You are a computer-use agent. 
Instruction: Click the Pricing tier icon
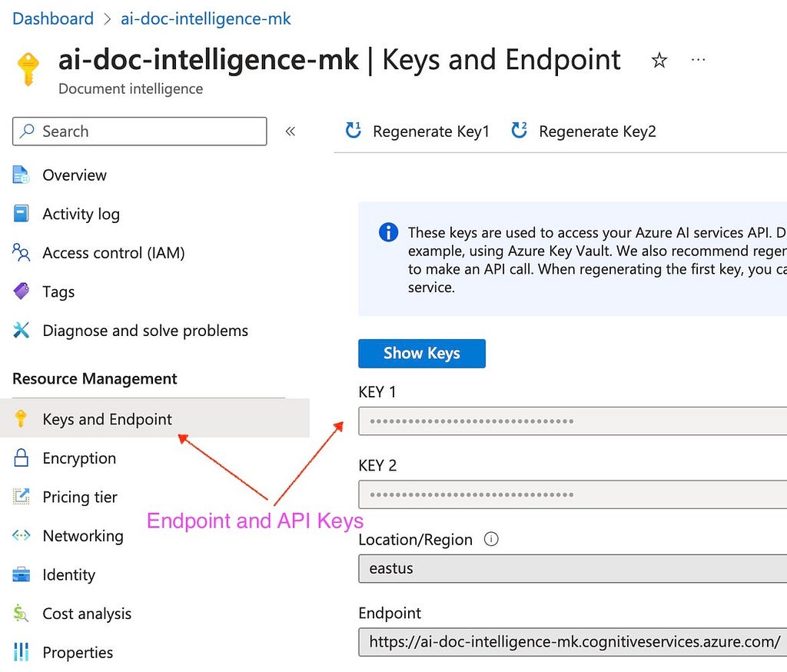tap(21, 496)
